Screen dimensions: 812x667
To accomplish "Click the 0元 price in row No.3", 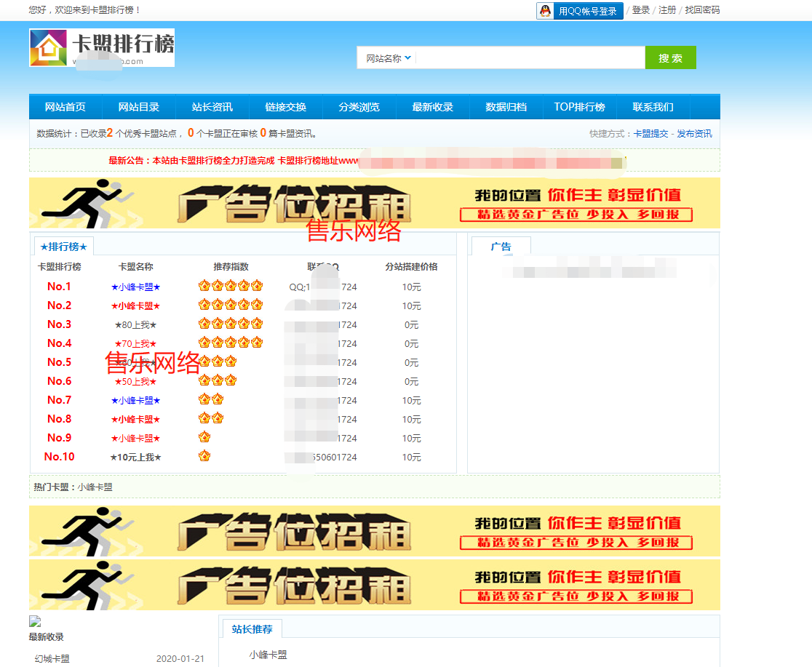I will point(412,324).
